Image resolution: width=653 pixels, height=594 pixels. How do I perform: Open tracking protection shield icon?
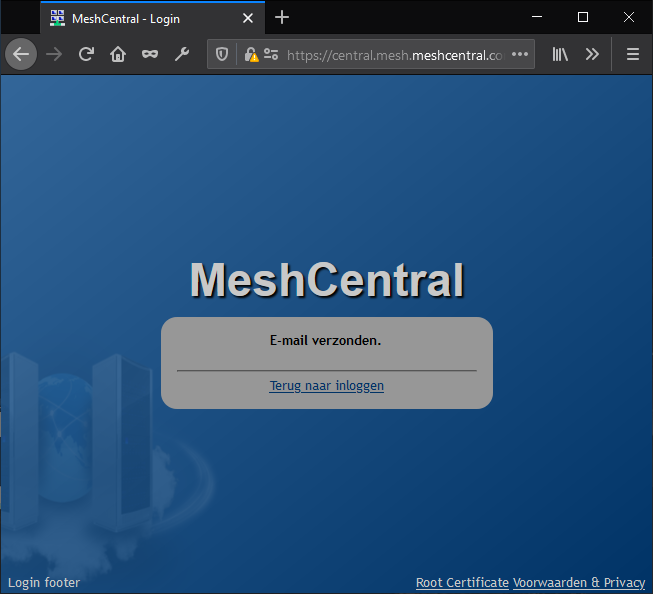point(222,54)
